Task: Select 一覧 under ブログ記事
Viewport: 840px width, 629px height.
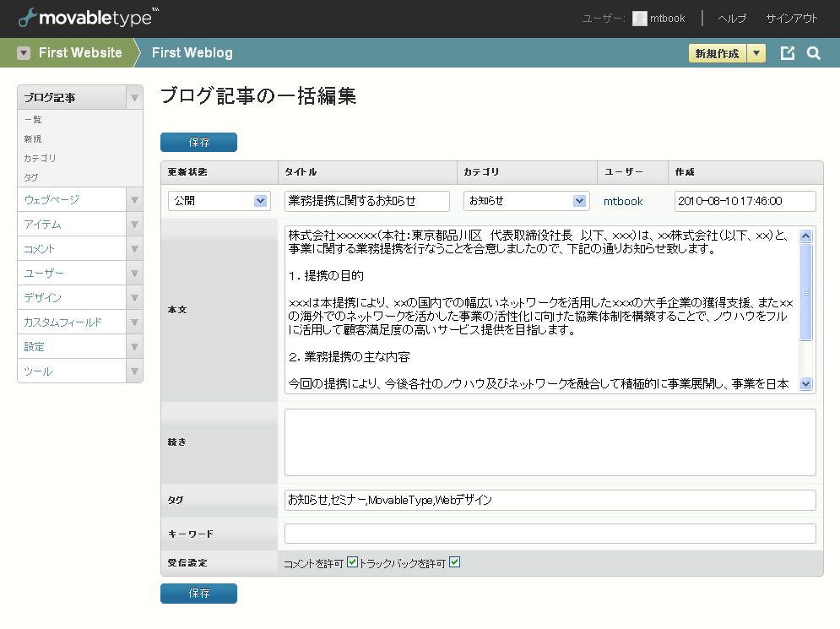Action: click(x=33, y=120)
